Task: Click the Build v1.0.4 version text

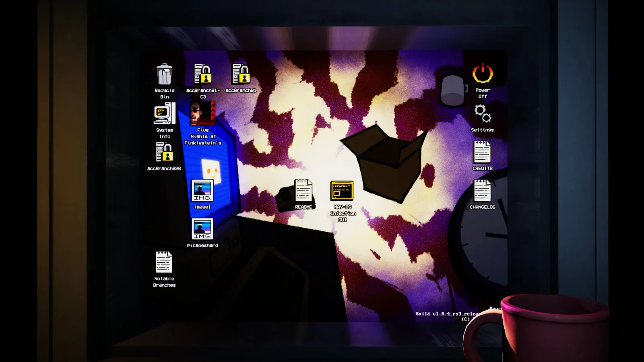Action: 448,314
